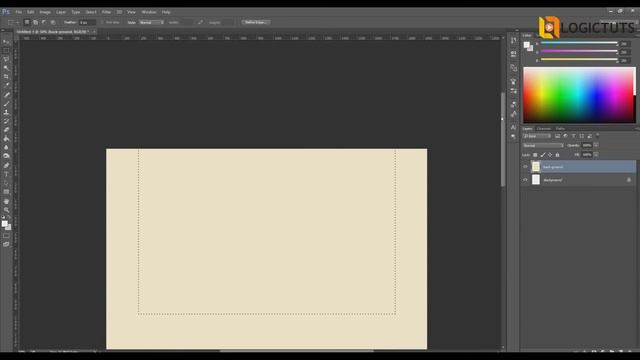Toggle Lock transparent pixels
This screenshot has height=360, width=640.
(535, 155)
